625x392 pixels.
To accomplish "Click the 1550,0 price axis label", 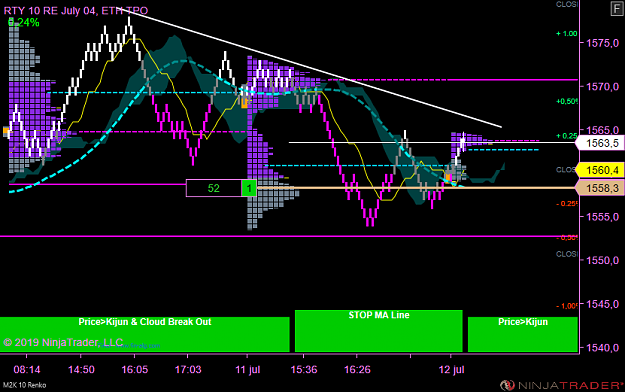I will tap(602, 260).
